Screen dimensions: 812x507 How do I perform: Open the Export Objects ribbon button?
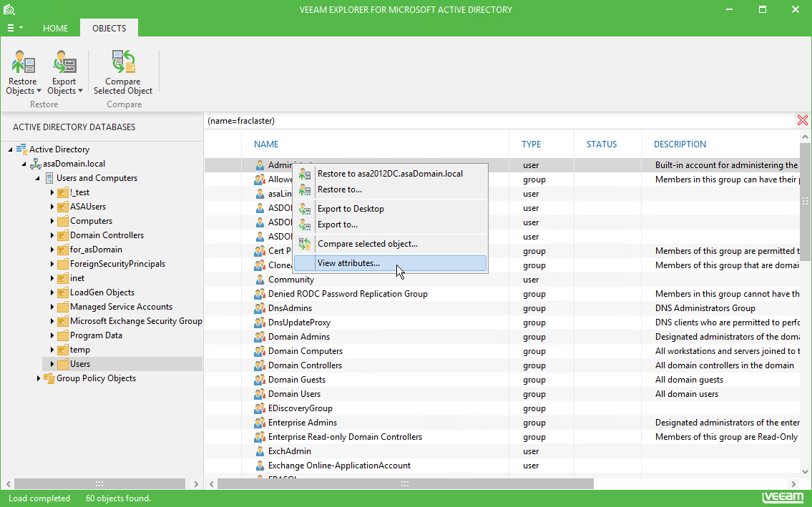click(64, 72)
